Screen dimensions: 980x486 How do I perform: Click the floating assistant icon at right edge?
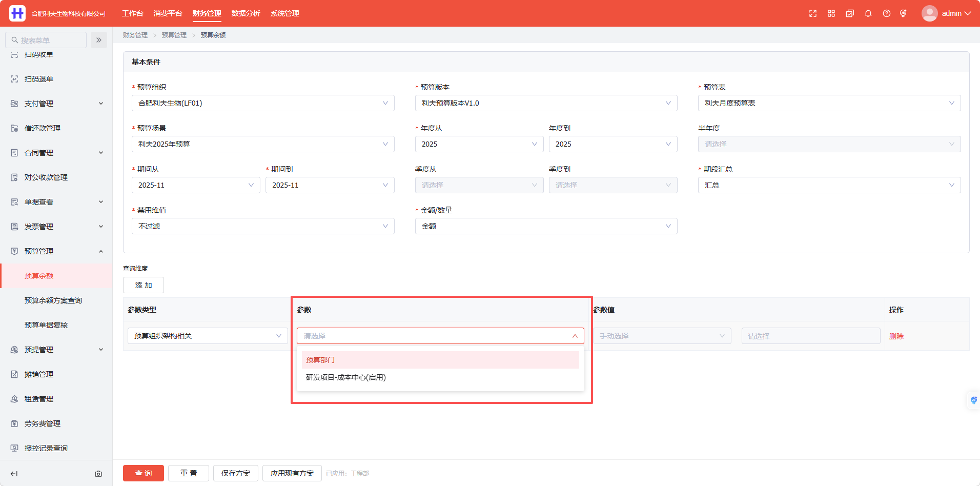[x=973, y=400]
